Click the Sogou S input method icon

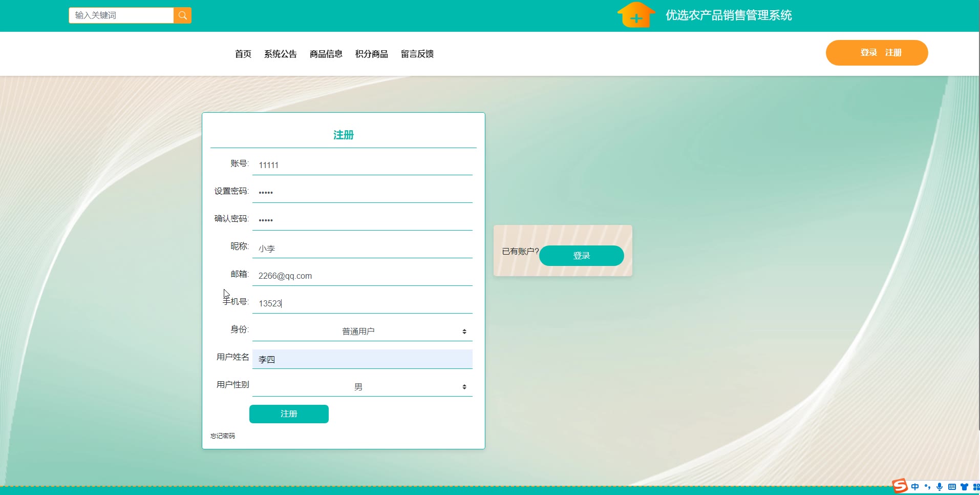pos(900,486)
